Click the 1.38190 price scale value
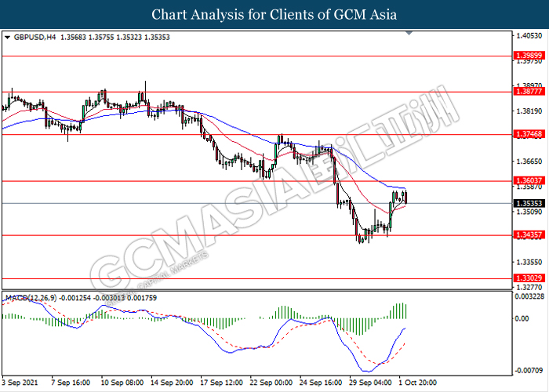Image resolution: width=549 pixels, height=392 pixels. coord(529,111)
